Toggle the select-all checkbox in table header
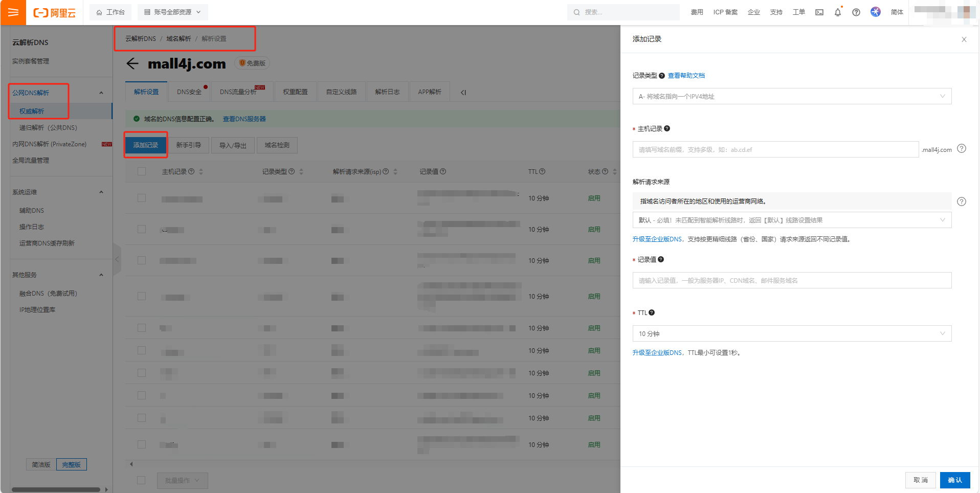The width and height of the screenshot is (980, 493). [142, 172]
